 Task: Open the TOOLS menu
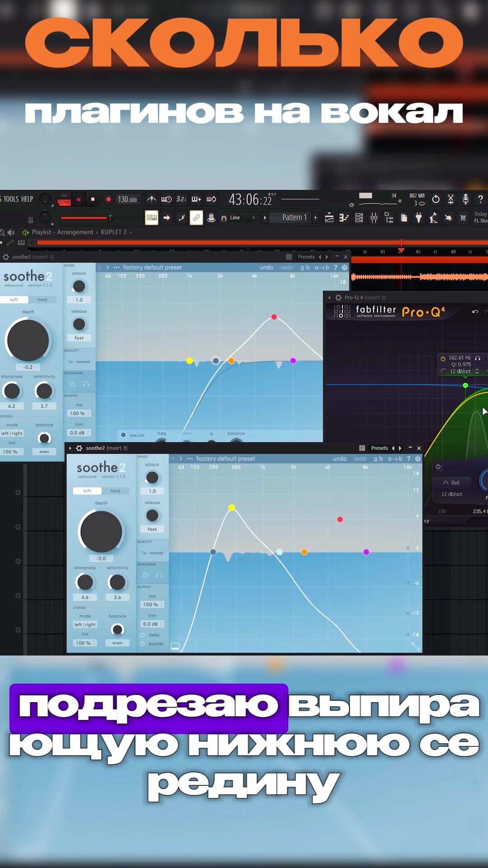click(x=11, y=199)
